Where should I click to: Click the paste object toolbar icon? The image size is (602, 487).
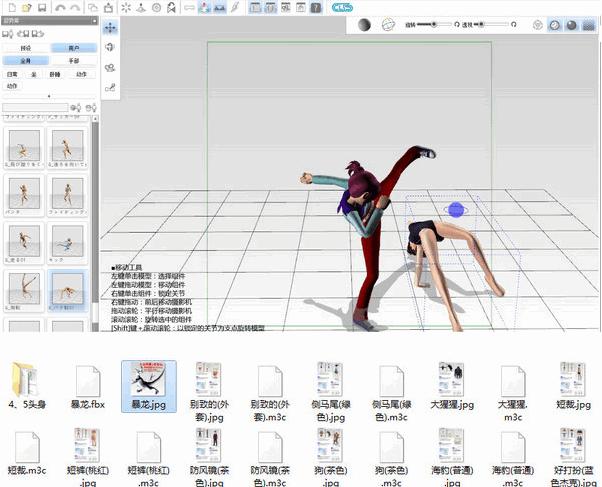click(109, 7)
